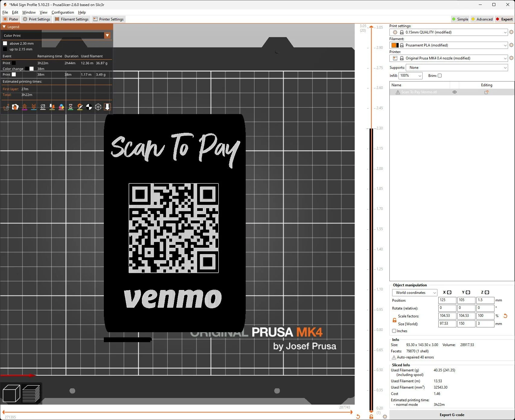Switch to Print Settings tab
This screenshot has width=515, height=420.
(37, 19)
